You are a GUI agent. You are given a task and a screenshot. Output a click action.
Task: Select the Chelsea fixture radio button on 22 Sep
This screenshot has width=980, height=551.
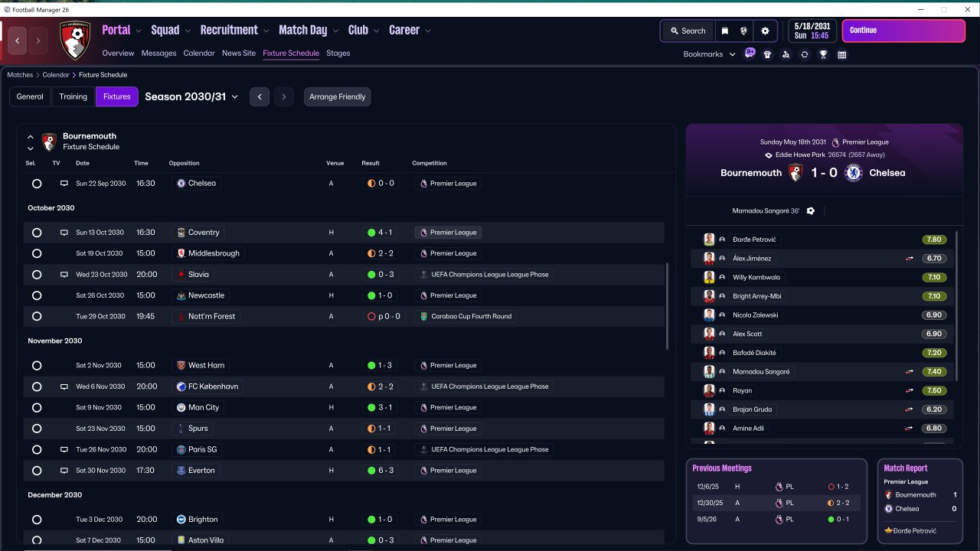tap(37, 184)
